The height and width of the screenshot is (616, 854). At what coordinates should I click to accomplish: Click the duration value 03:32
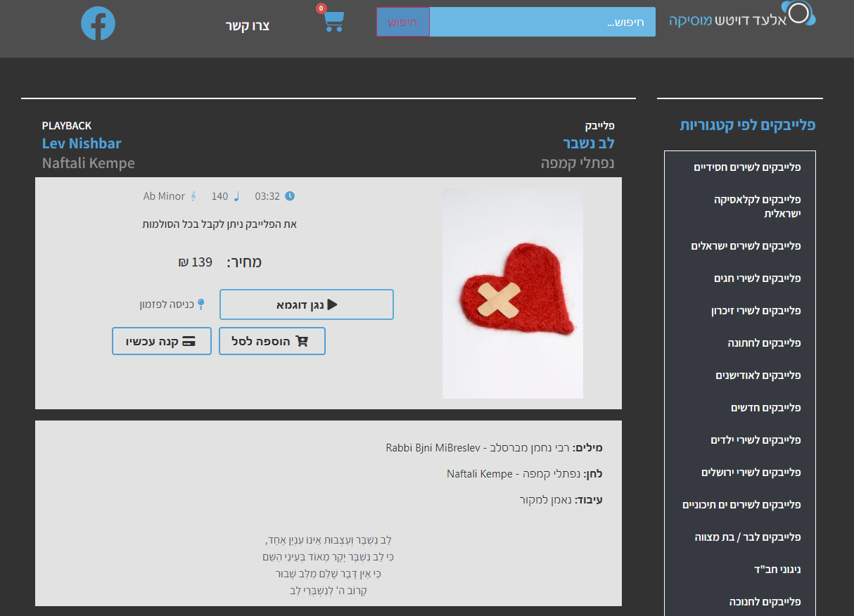[x=267, y=196]
